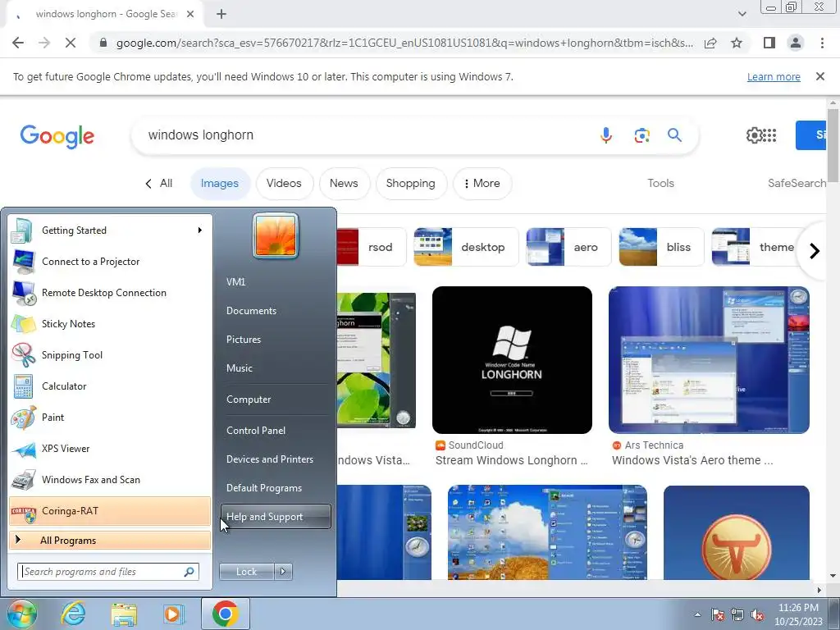This screenshot has height=630, width=840.
Task: Open a new Chrome tab
Action: tap(221, 14)
